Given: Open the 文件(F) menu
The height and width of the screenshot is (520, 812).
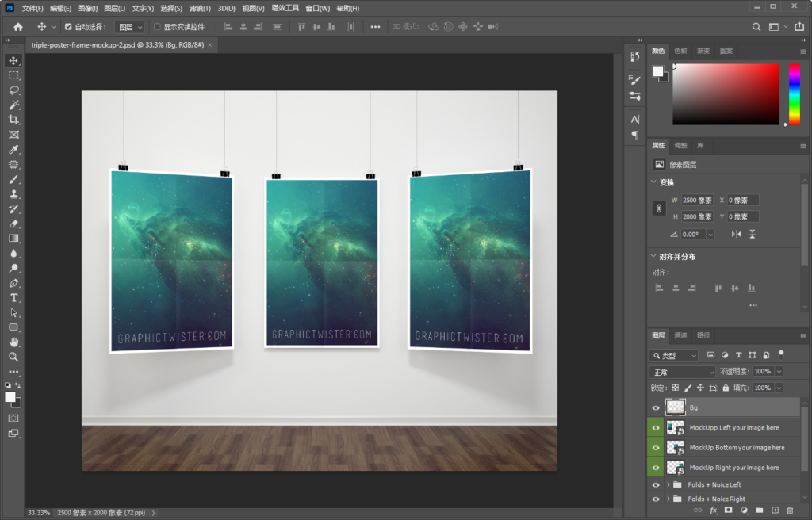Looking at the screenshot, I should 33,8.
